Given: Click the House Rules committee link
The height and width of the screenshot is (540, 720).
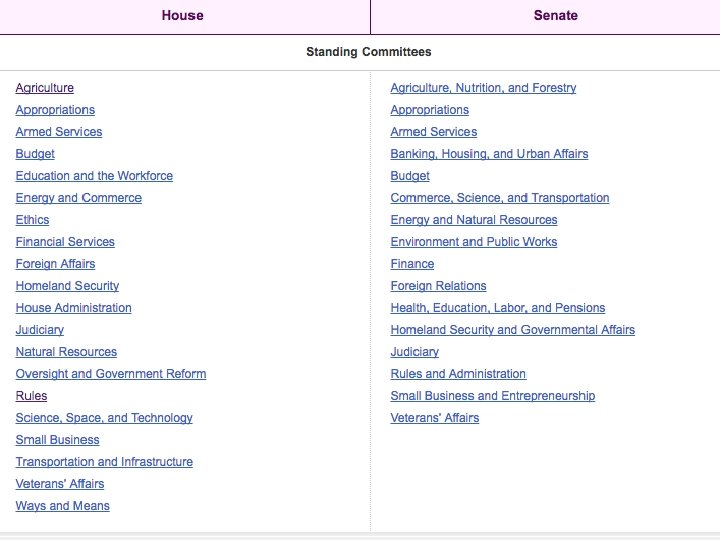Looking at the screenshot, I should tap(31, 396).
